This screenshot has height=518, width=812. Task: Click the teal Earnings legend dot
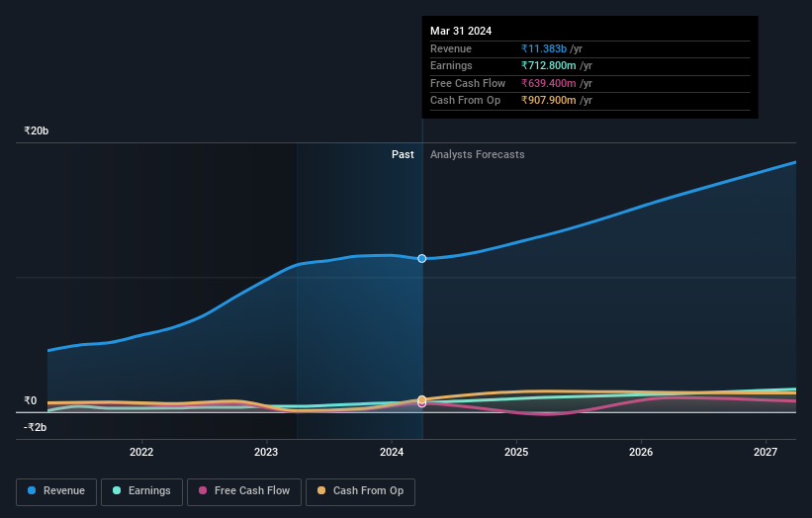[117, 490]
